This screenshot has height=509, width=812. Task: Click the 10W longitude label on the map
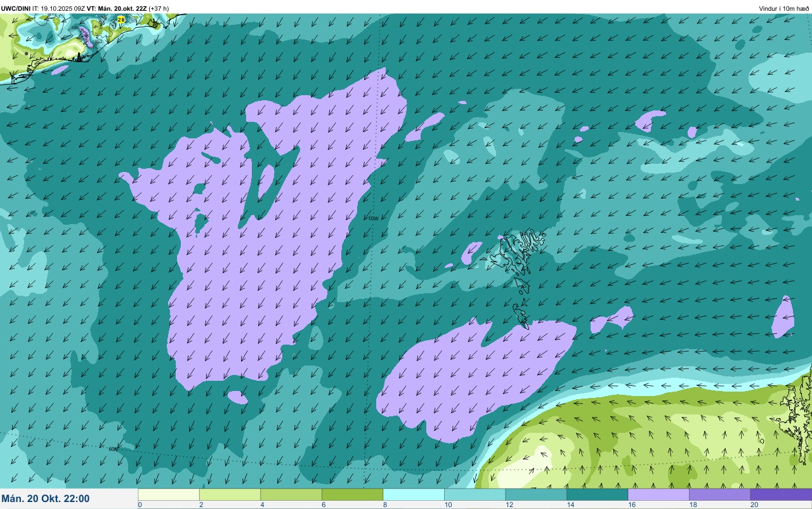(x=373, y=218)
